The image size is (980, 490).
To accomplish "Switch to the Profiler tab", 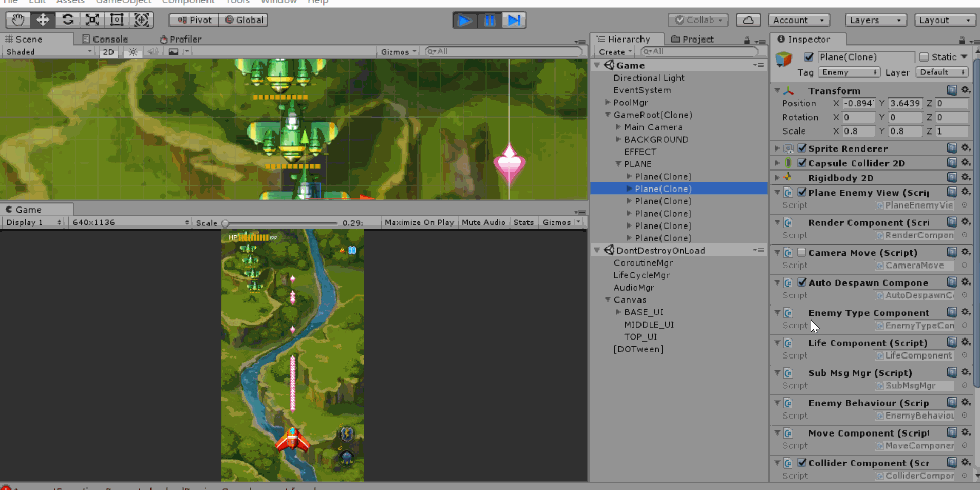I will click(180, 39).
